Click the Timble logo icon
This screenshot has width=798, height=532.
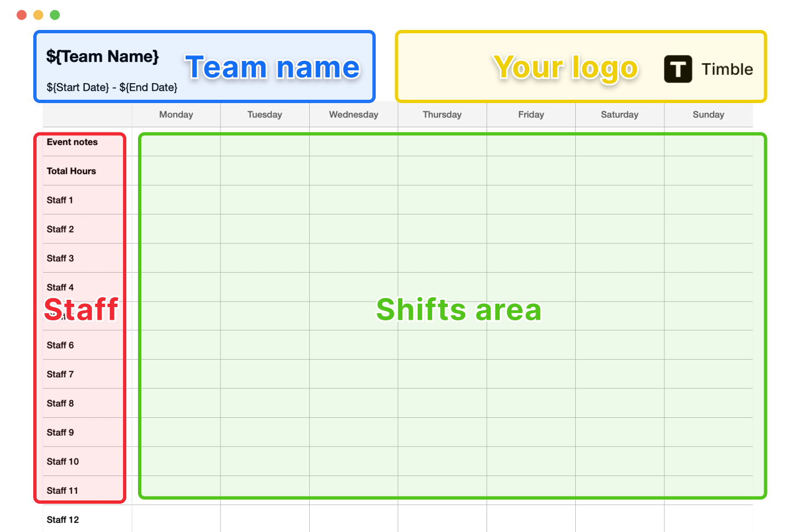678,69
